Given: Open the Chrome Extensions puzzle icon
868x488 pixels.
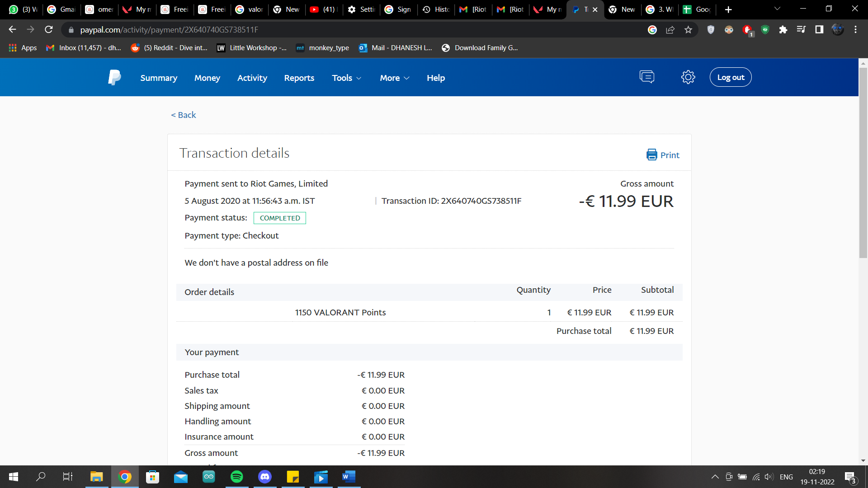Looking at the screenshot, I should coord(783,30).
